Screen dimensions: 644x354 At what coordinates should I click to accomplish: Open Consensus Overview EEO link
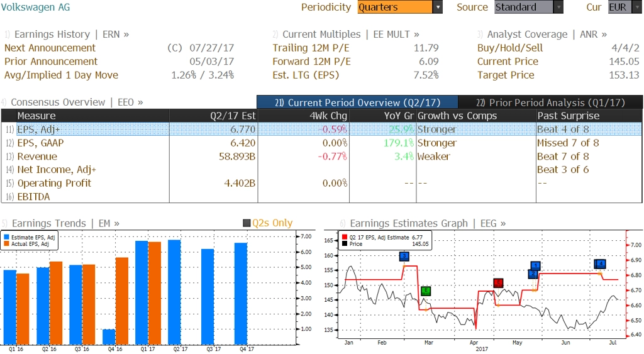pyautogui.click(x=77, y=102)
